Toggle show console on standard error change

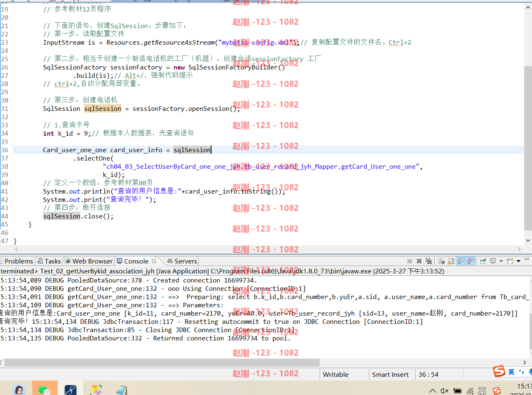470,261
